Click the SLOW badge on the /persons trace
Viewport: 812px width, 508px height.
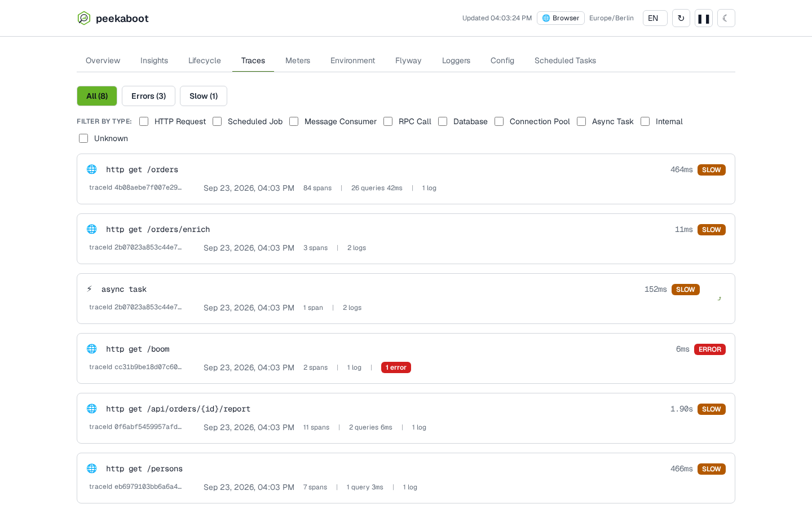[x=712, y=469]
